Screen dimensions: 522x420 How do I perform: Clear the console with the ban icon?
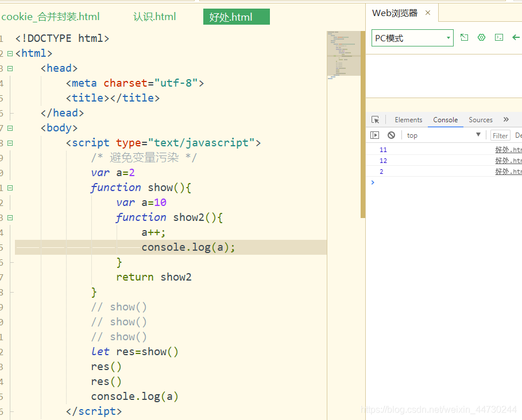pos(391,135)
